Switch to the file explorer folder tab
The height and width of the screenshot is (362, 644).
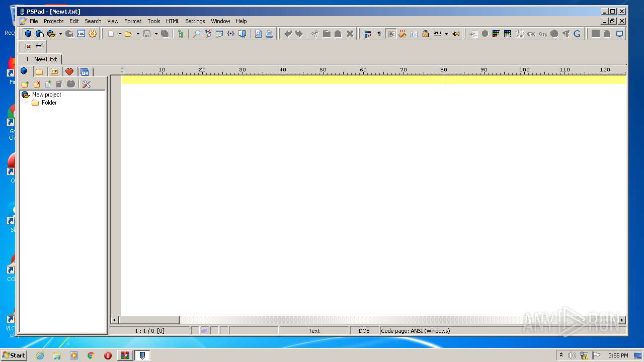tap(39, 72)
